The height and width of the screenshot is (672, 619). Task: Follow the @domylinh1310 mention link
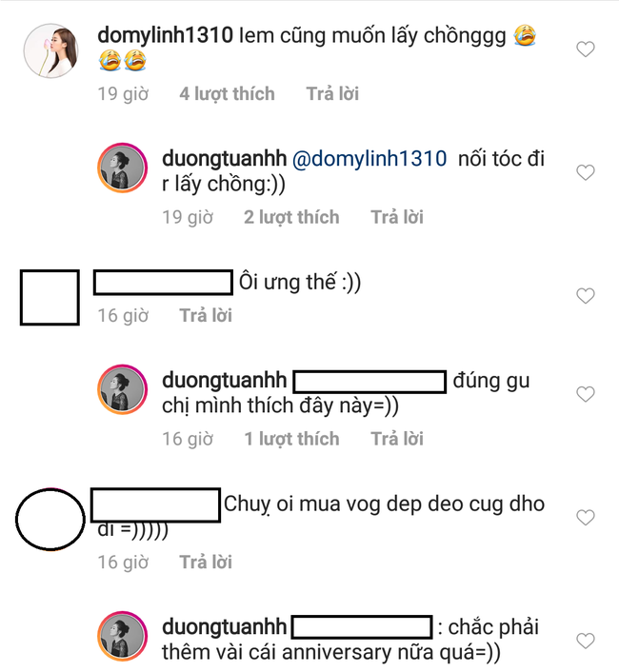[x=367, y=159]
